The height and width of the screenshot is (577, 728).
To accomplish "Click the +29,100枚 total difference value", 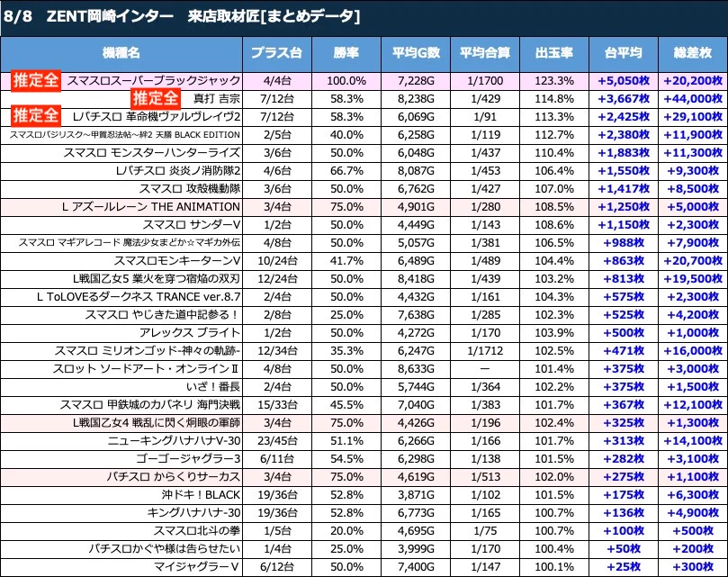I will click(693, 117).
